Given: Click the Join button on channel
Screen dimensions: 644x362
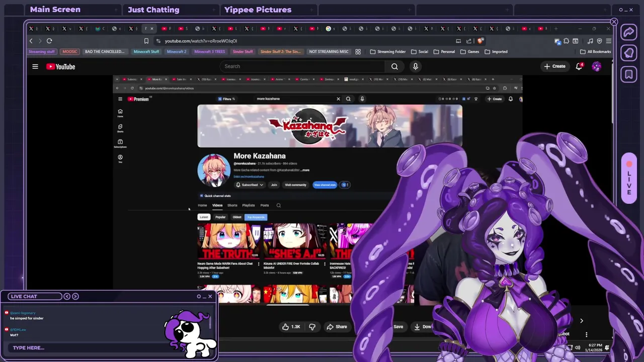Looking at the screenshot, I should (x=274, y=185).
